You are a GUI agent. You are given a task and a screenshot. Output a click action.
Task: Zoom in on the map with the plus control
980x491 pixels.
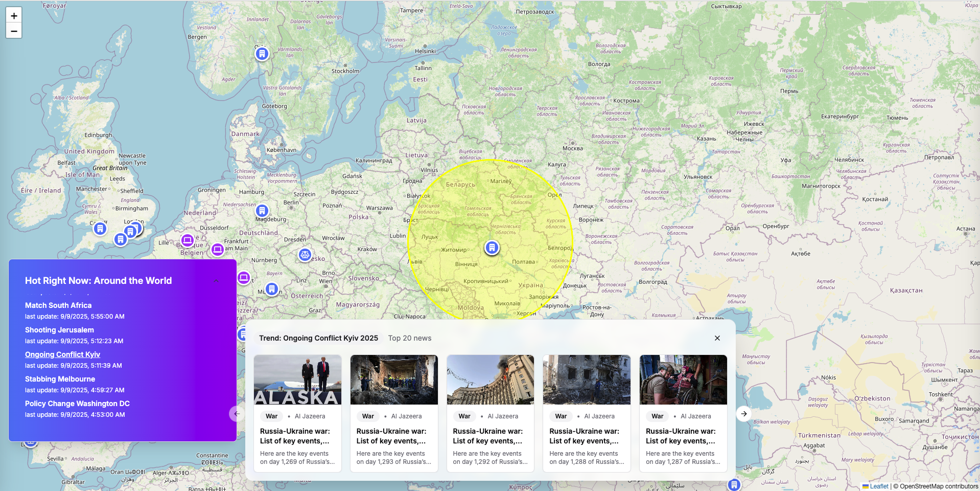14,16
